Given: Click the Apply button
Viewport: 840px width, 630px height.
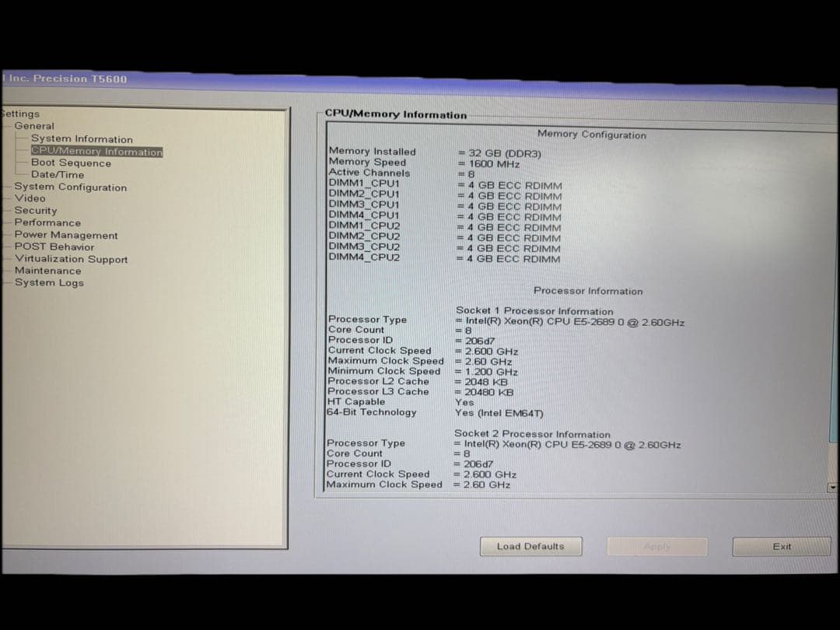Looking at the screenshot, I should click(x=657, y=546).
